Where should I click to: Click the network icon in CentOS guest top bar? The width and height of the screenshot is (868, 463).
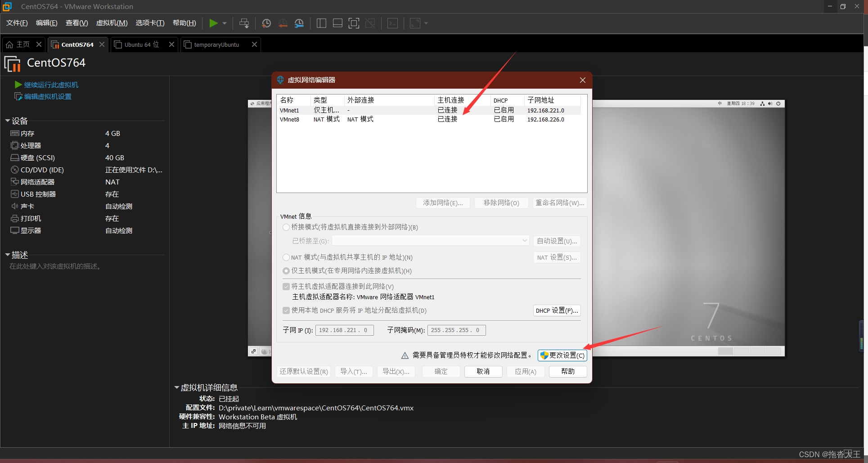coord(762,103)
